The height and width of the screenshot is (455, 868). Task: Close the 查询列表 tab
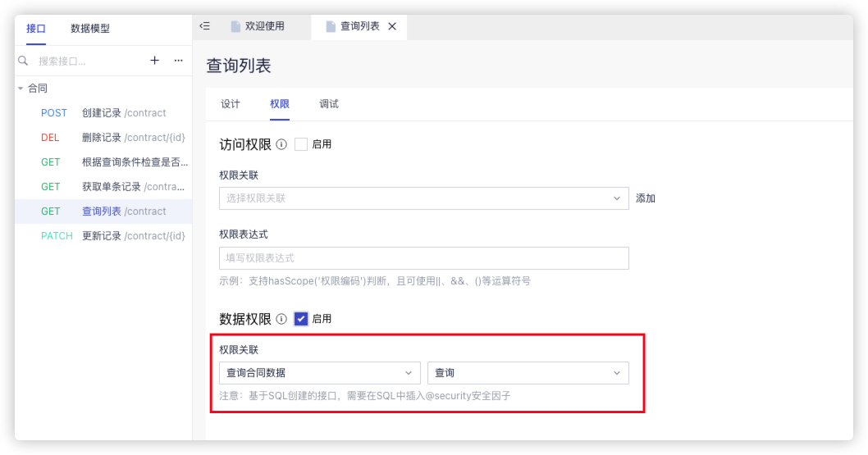click(x=392, y=26)
